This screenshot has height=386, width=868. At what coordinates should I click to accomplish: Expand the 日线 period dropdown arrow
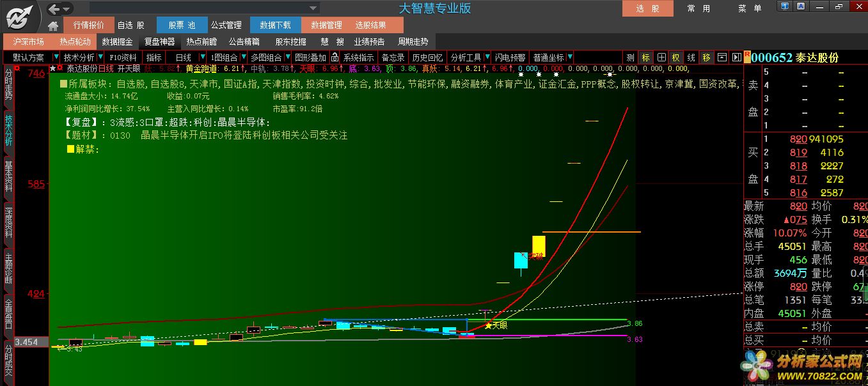[x=201, y=57]
